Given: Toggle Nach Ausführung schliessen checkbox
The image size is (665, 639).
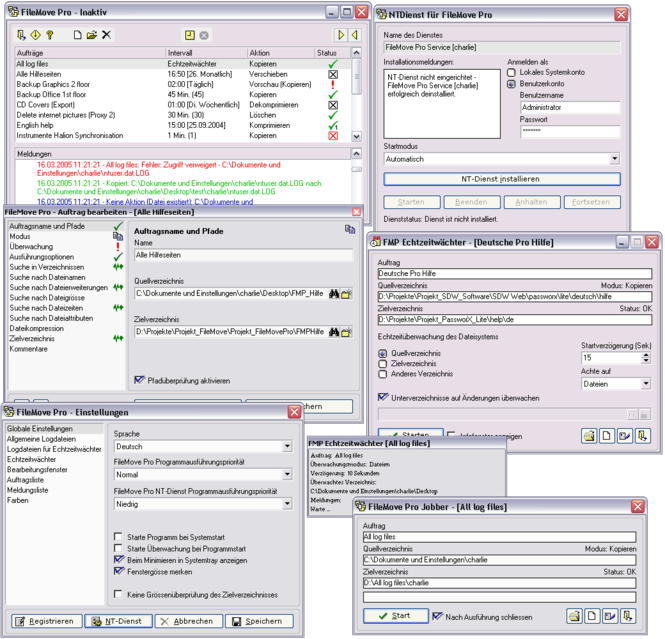Looking at the screenshot, I should [x=437, y=616].
